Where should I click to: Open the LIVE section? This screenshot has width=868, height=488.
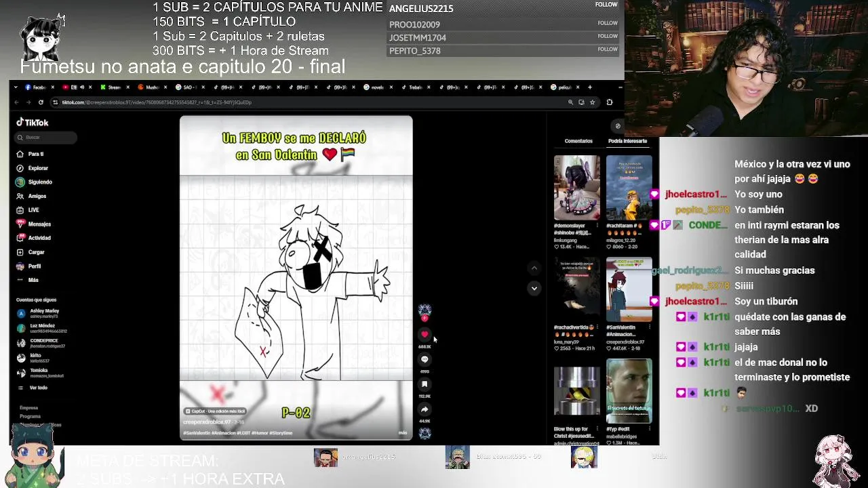(x=28, y=210)
